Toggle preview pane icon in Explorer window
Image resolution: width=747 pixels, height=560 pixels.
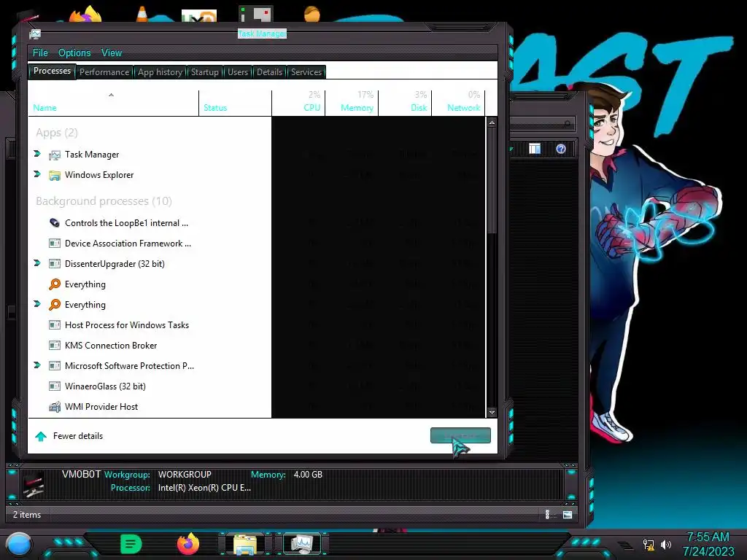535,149
